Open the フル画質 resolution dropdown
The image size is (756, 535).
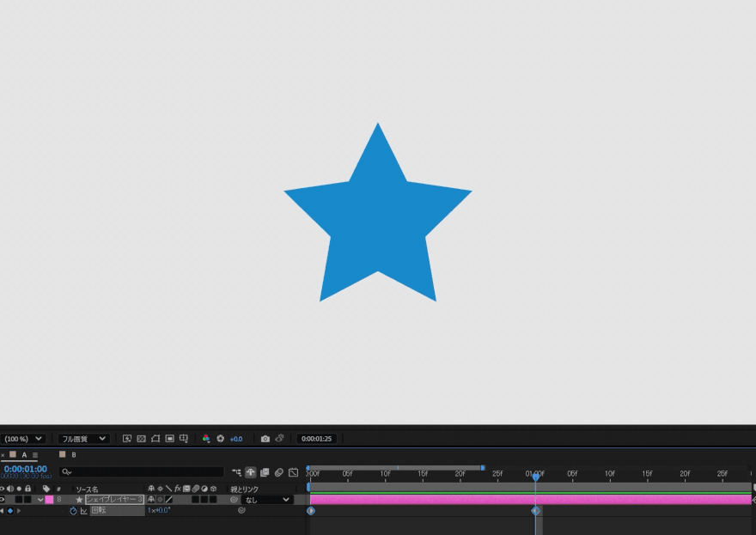83,439
